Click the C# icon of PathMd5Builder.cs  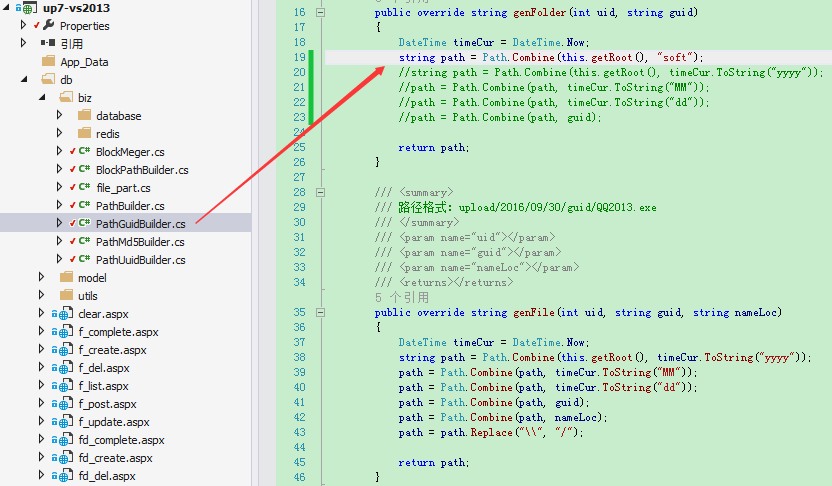click(x=84, y=241)
